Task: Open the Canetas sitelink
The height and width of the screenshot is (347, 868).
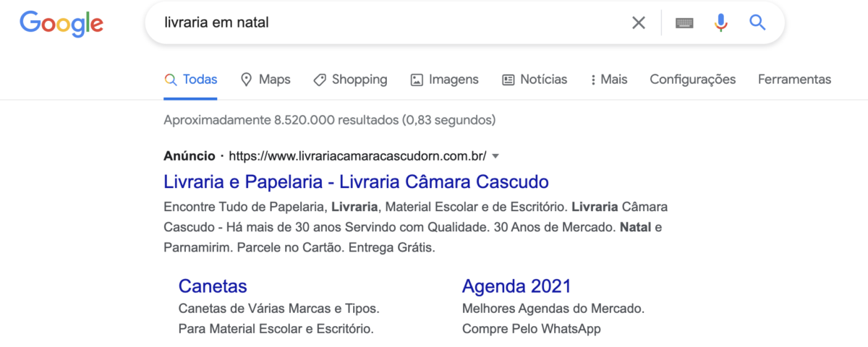Action: [213, 286]
